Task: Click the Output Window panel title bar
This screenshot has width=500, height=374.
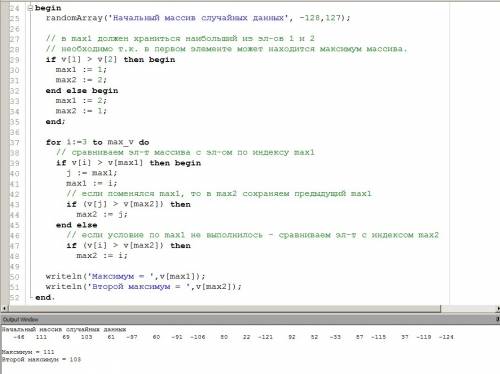Action: [x=250, y=319]
